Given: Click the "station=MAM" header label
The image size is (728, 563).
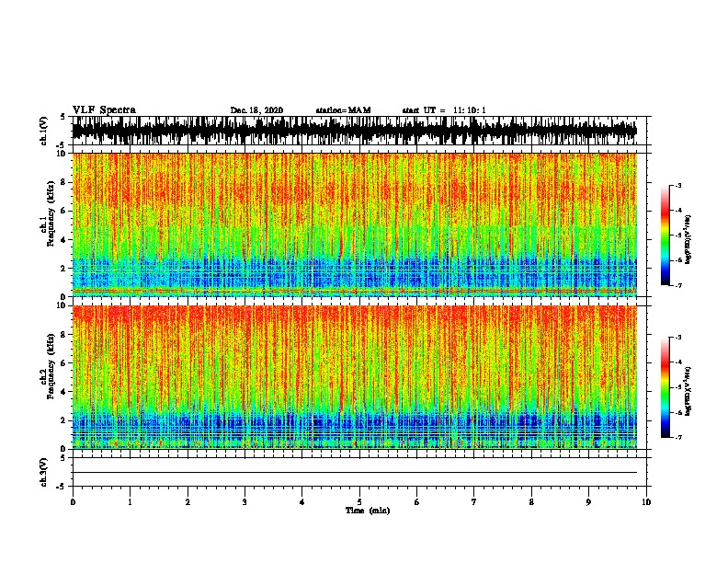Looking at the screenshot, I should pyautogui.click(x=344, y=110).
